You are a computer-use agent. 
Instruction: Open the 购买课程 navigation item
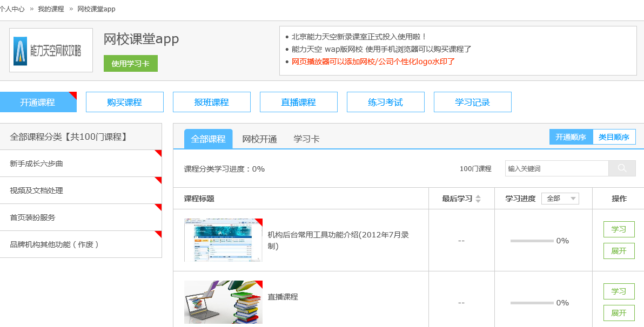tap(124, 102)
